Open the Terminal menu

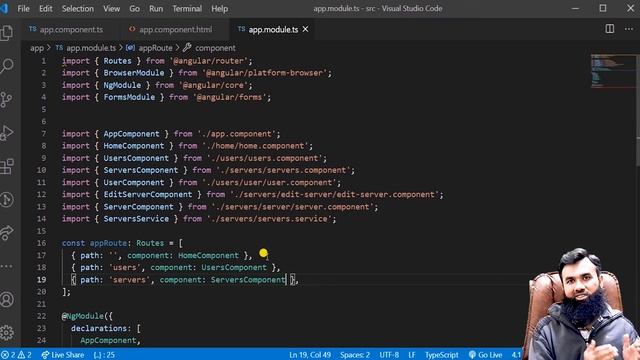187,9
